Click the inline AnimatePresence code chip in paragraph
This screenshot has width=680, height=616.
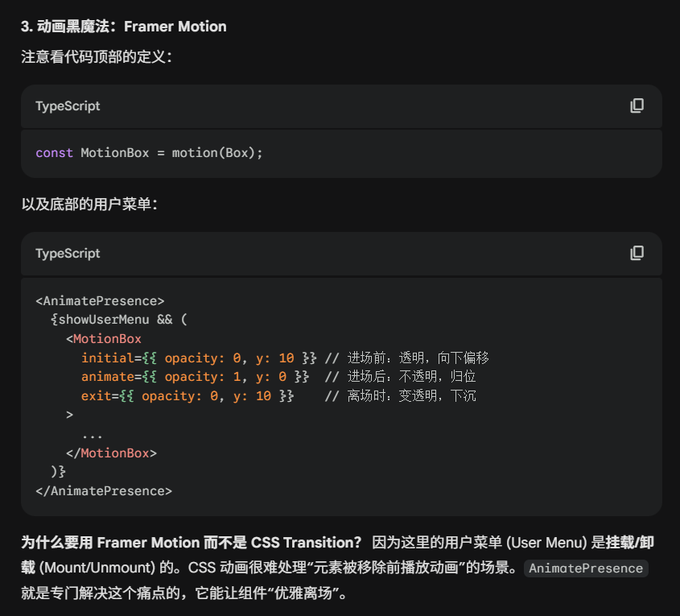586,568
